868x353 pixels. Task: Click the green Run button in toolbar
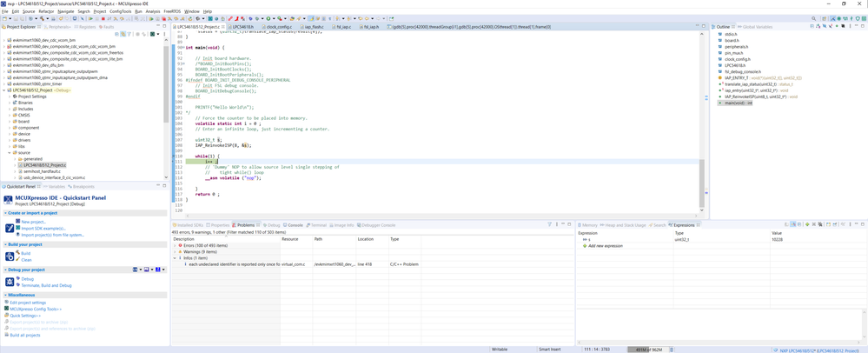[x=268, y=18]
